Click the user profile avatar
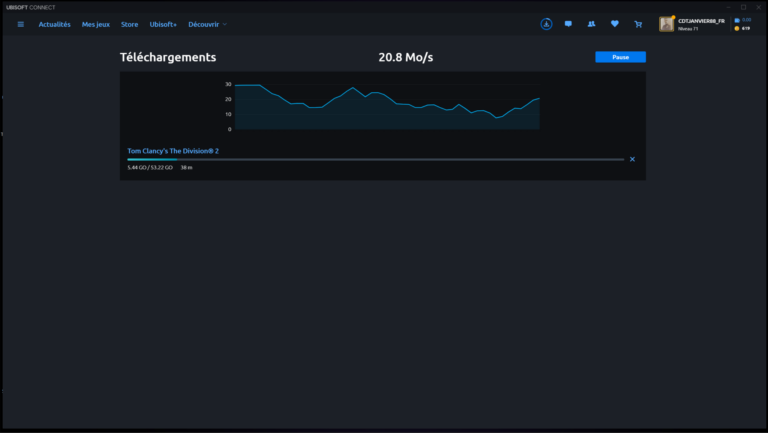The height and width of the screenshot is (433, 768). (666, 24)
